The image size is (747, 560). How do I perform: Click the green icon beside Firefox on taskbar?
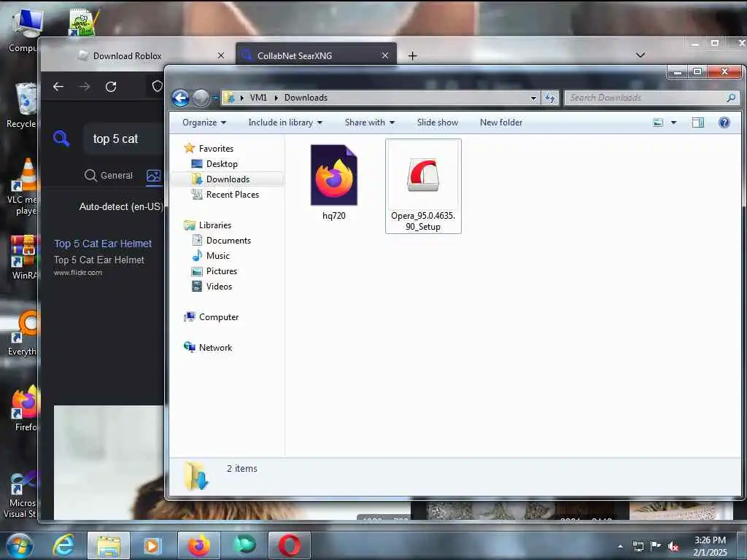pos(245,545)
